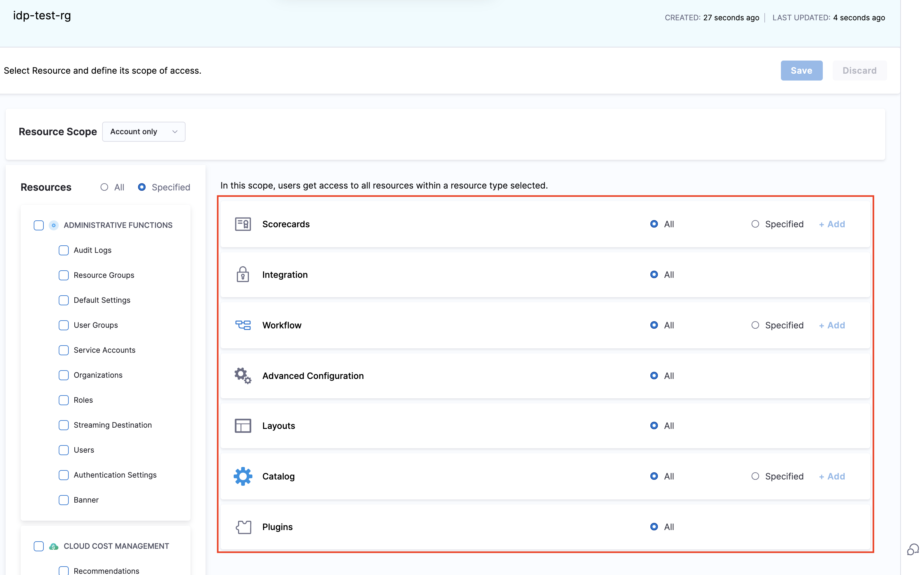
Task: Check the Audit Logs checkbox
Action: pyautogui.click(x=63, y=250)
